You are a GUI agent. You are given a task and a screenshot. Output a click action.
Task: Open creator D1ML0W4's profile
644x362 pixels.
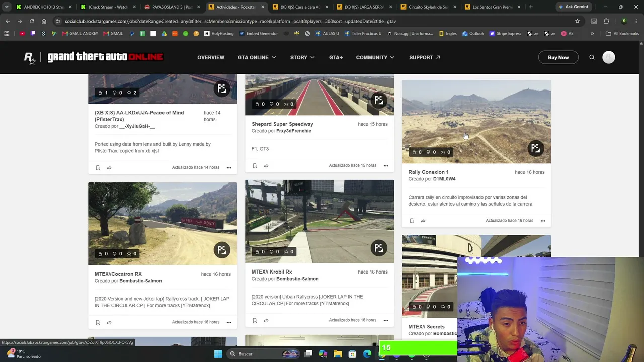(x=444, y=179)
